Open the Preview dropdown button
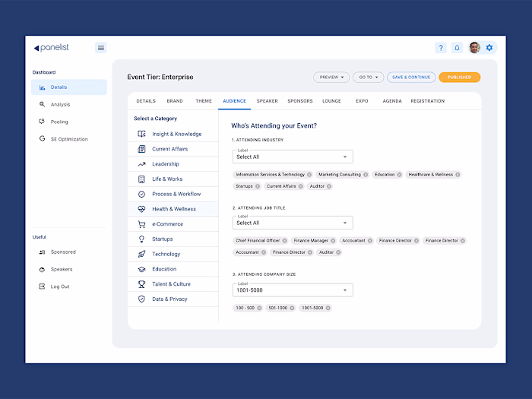Screen dimensions: 532x399 (331, 78)
